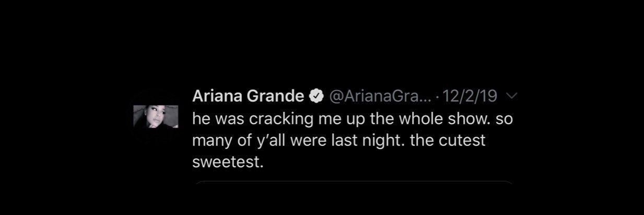Tap the word 'so' ending first line
The height and width of the screenshot is (215, 644).
click(505, 120)
